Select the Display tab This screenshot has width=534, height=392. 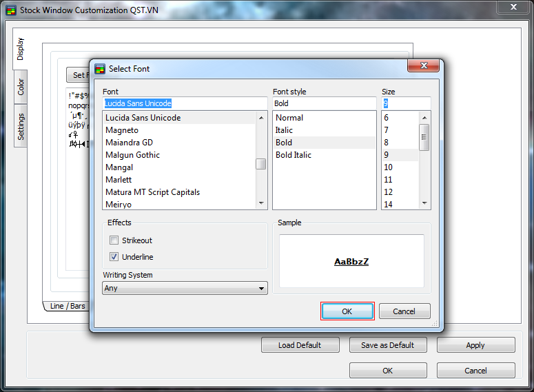point(21,48)
